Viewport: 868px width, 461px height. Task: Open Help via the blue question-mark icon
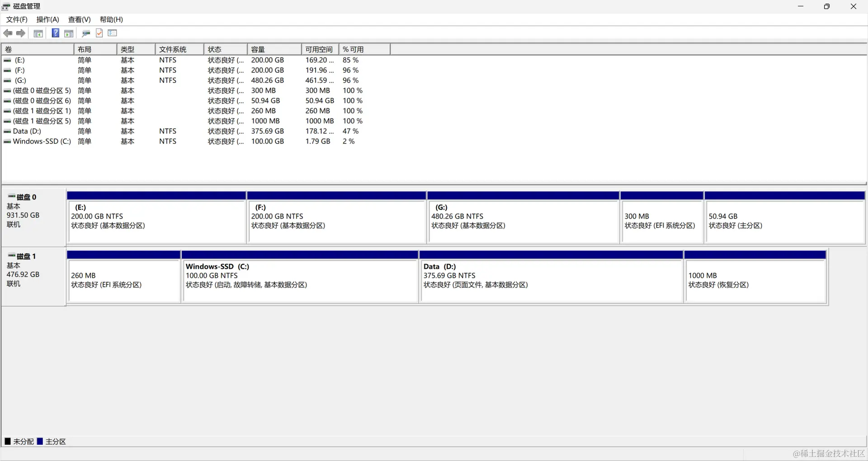55,33
